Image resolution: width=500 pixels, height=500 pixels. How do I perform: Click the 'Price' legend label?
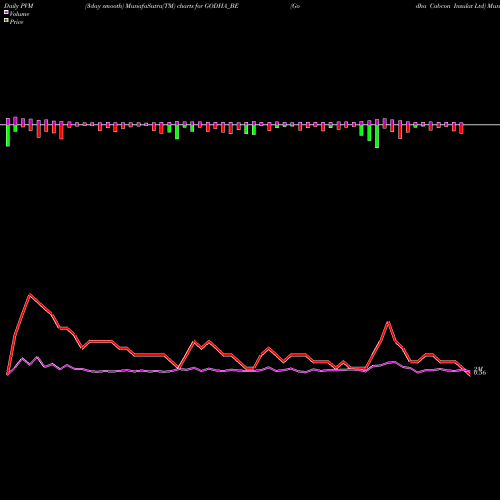click(16, 22)
